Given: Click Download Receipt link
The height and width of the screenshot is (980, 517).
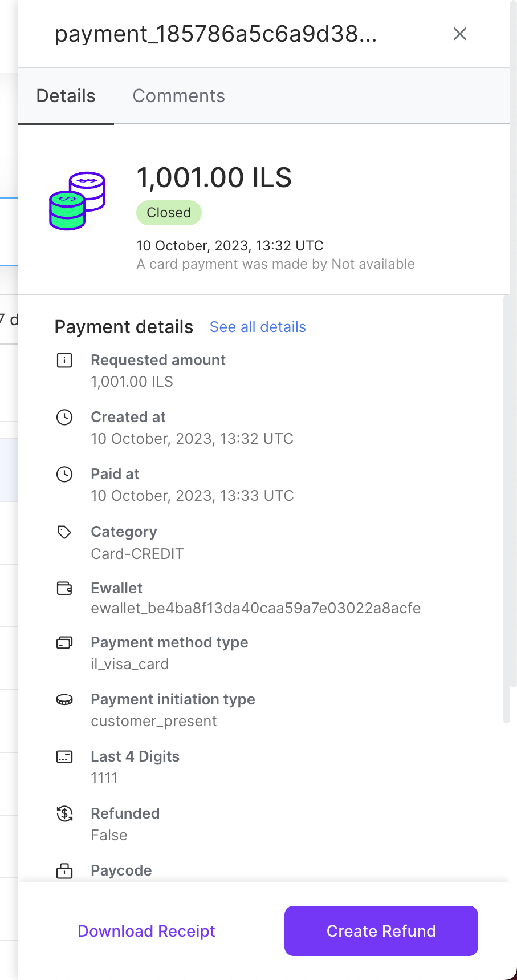Looking at the screenshot, I should (x=146, y=931).
